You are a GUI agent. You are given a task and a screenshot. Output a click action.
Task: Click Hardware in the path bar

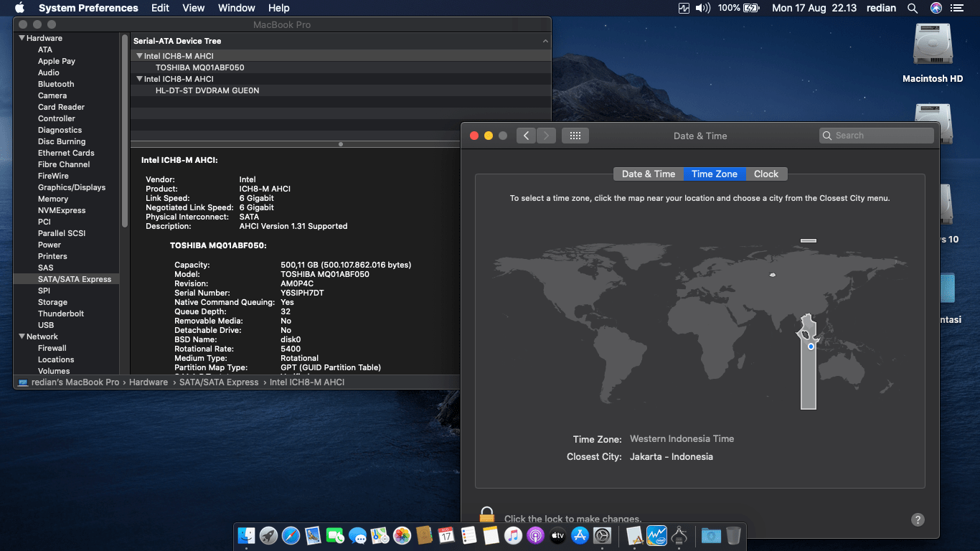(149, 382)
